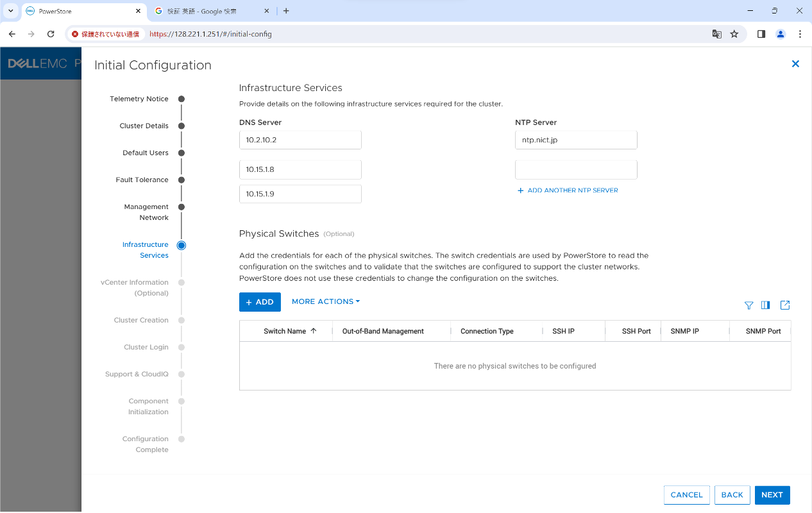Viewport: 812px width, 513px height.
Task: Open browser side panel icon
Action: pyautogui.click(x=761, y=34)
